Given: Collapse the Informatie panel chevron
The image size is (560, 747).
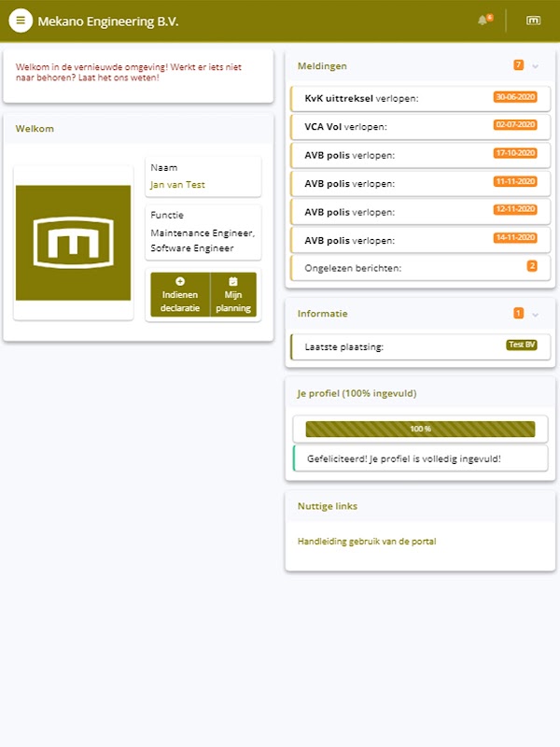Looking at the screenshot, I should click(535, 315).
